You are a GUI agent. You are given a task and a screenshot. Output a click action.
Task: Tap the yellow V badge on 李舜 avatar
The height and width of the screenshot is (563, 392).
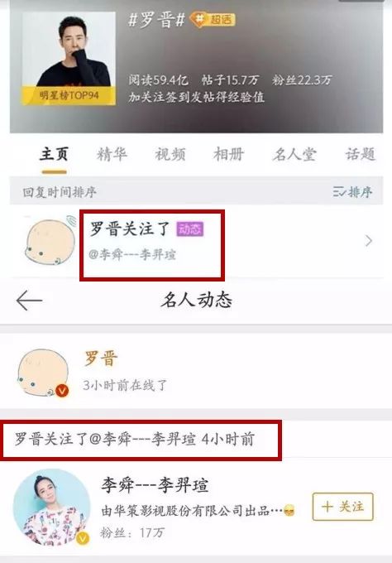coord(83,538)
